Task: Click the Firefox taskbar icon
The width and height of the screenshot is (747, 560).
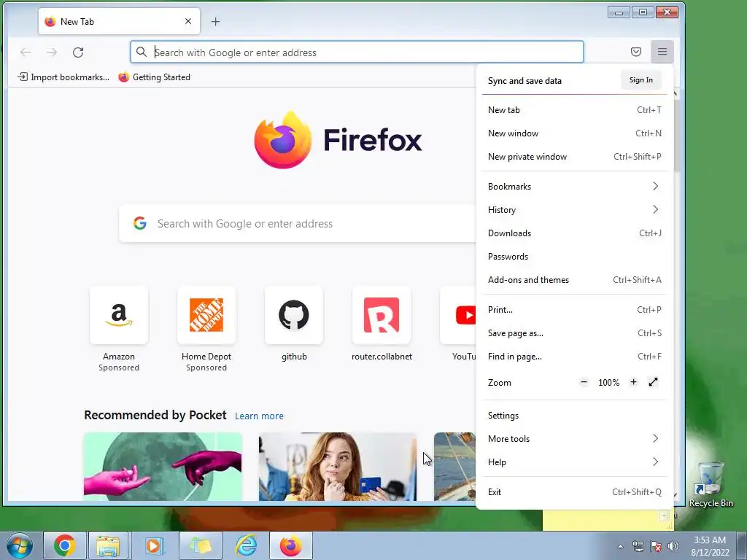Action: click(x=290, y=545)
